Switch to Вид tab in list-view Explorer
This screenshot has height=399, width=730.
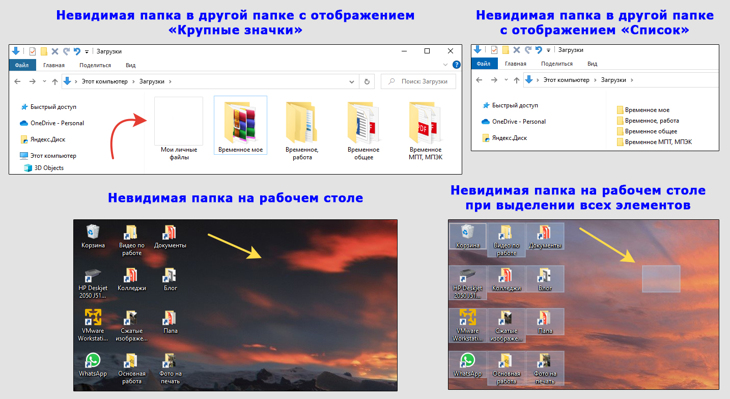click(x=592, y=63)
